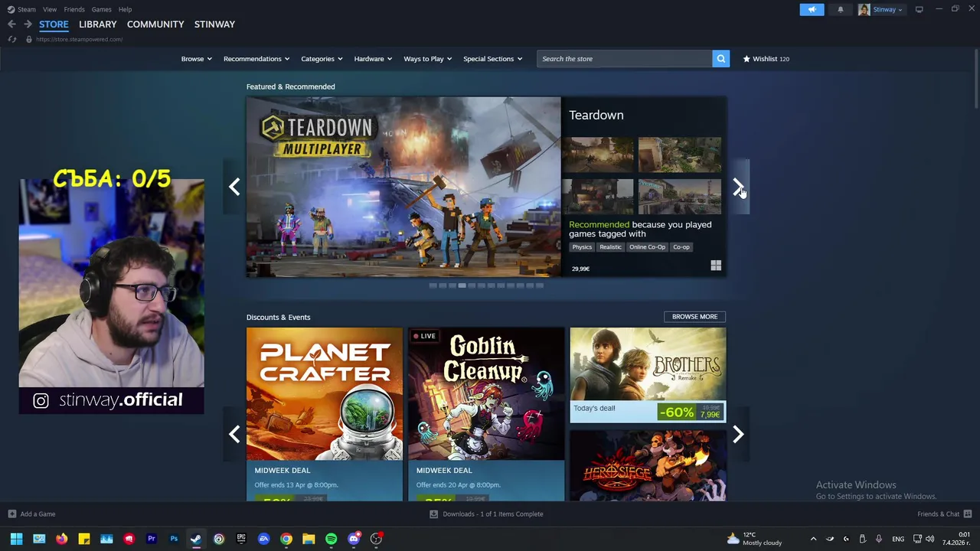Select the STORE tab
The height and width of the screenshot is (551, 980).
54,24
